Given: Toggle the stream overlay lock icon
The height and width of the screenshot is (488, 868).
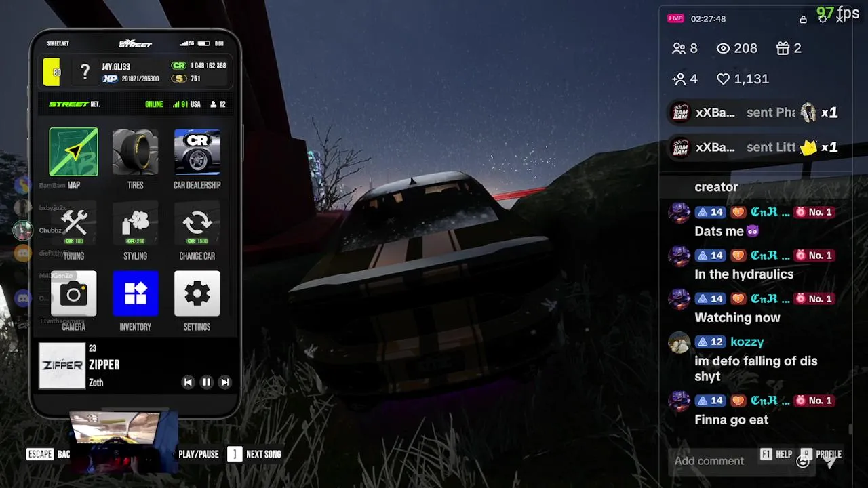Looking at the screenshot, I should 804,19.
